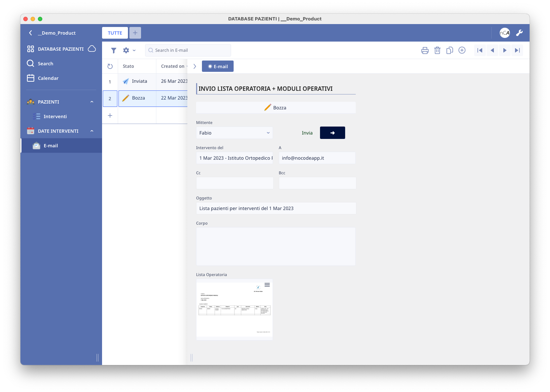Click the add new record circle icon
The width and height of the screenshot is (550, 392).
tap(462, 50)
